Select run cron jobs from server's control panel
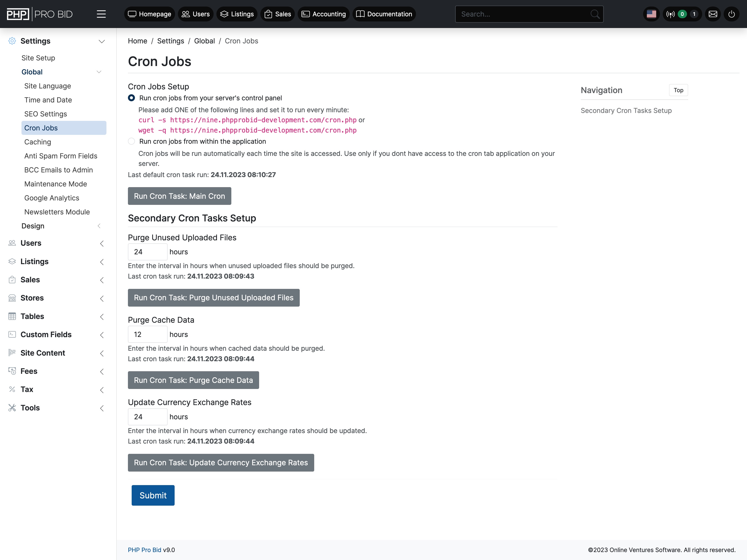Viewport: 747px width, 560px height. 131,98
